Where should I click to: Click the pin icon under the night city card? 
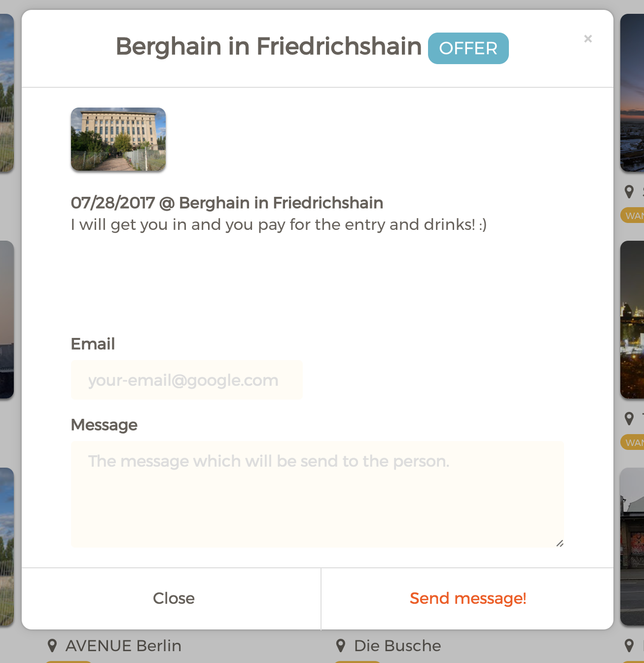[629, 419]
